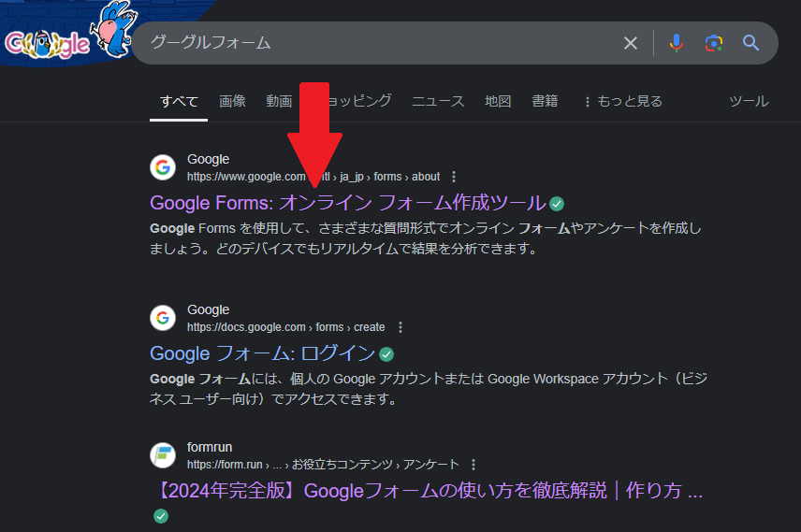The image size is (801, 532).
Task: Start voice search with microphone icon
Action: (x=677, y=43)
